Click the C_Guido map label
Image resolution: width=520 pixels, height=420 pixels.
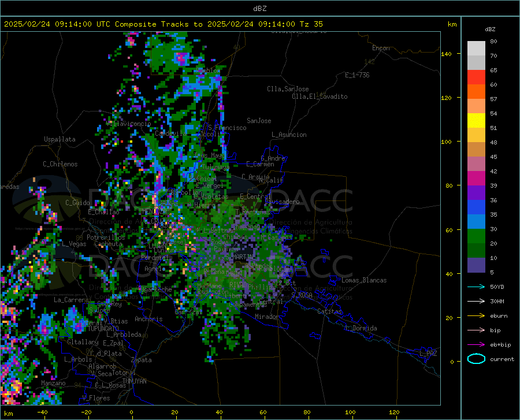pos(77,203)
